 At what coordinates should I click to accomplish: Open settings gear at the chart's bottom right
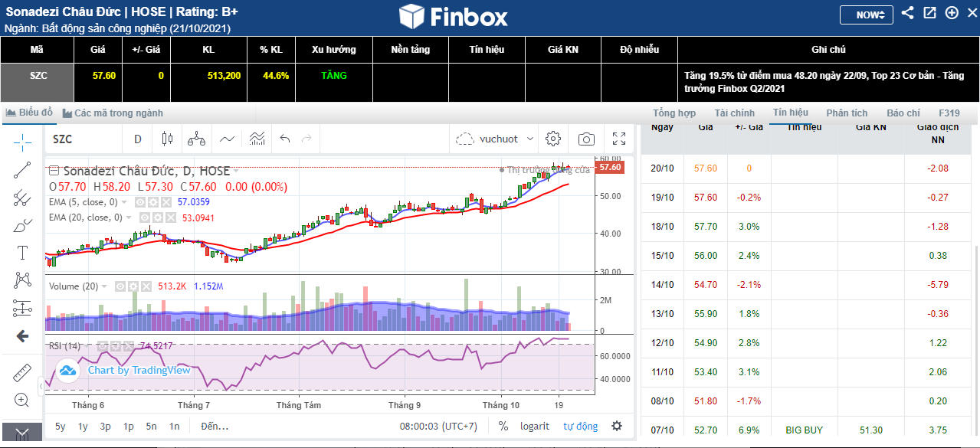617,426
